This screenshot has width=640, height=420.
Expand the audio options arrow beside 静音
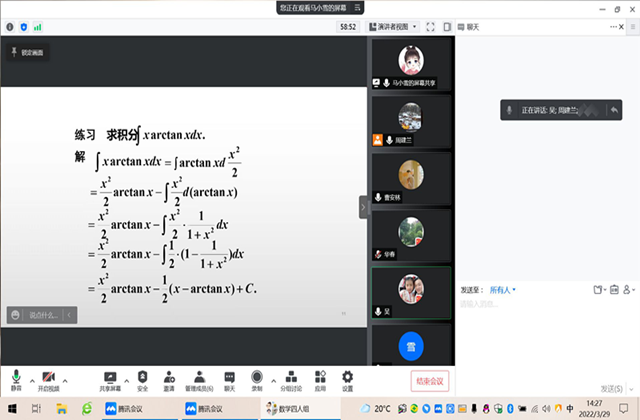click(31, 380)
